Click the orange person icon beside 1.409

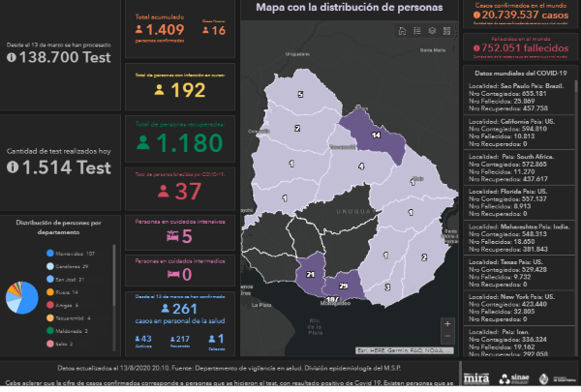tap(138, 29)
